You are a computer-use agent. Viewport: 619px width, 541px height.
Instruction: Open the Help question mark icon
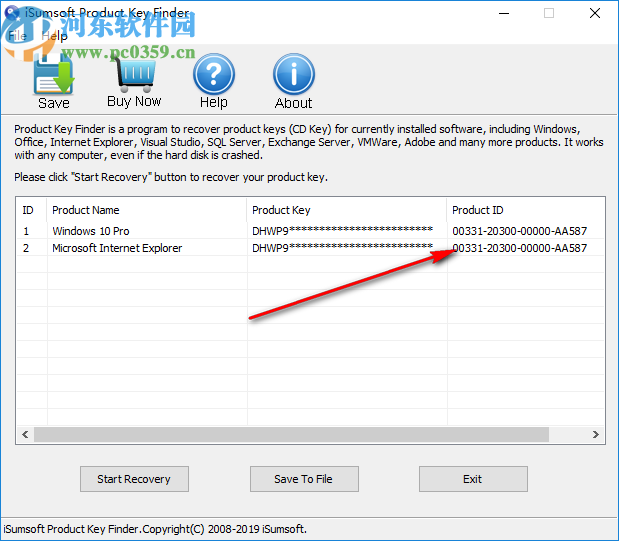[x=214, y=74]
